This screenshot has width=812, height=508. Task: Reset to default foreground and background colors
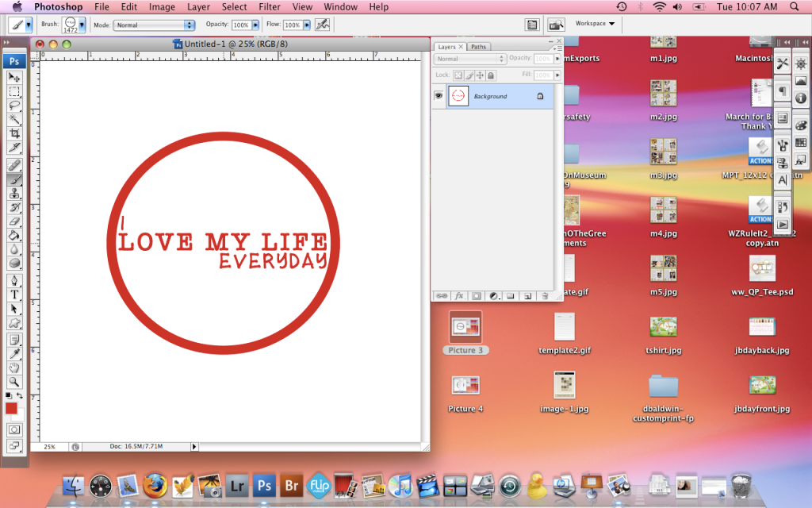8,396
